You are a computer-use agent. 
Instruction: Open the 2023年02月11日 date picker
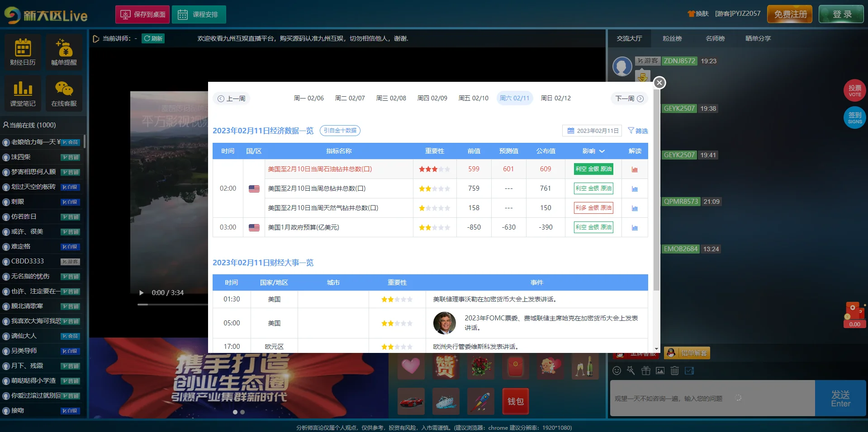tap(593, 131)
